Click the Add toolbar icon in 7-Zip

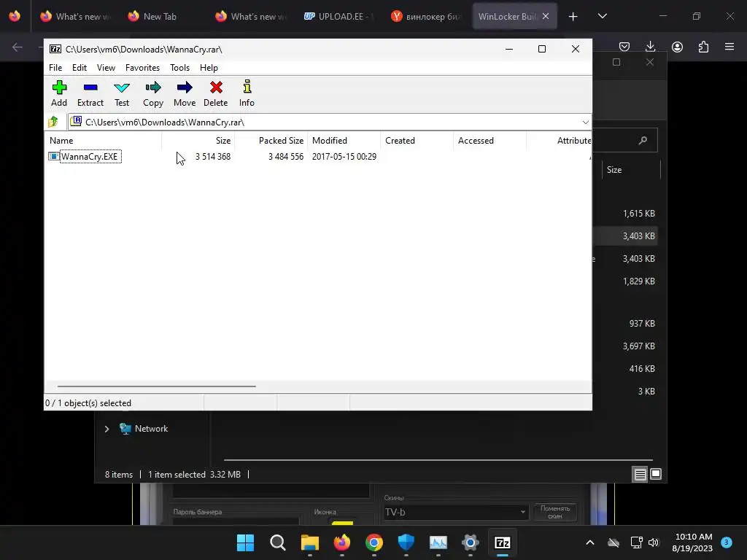pos(59,87)
